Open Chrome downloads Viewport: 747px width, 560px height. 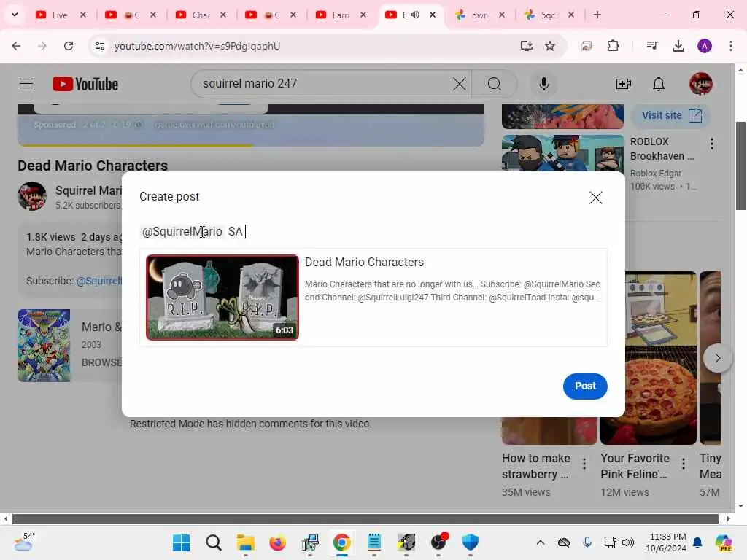[678, 46]
